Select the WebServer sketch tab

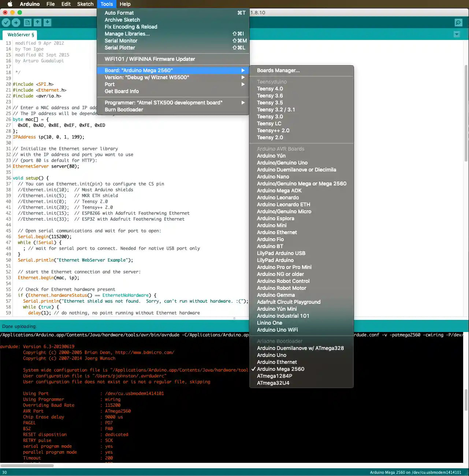point(19,34)
